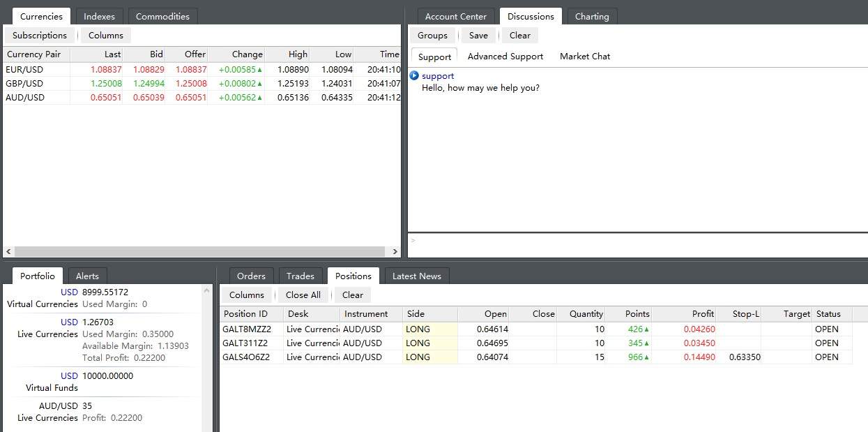This screenshot has width=868, height=432.
Task: Sort by Position ID column header
Action: tap(252, 314)
